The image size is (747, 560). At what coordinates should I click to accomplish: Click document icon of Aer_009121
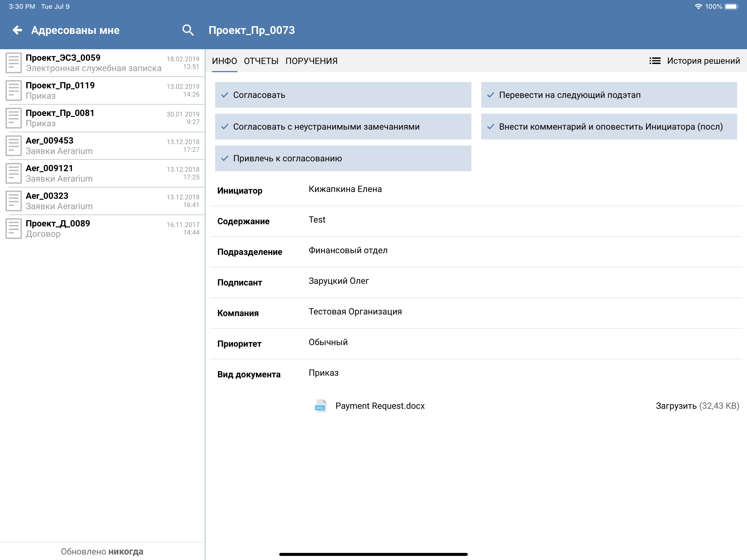tap(13, 174)
